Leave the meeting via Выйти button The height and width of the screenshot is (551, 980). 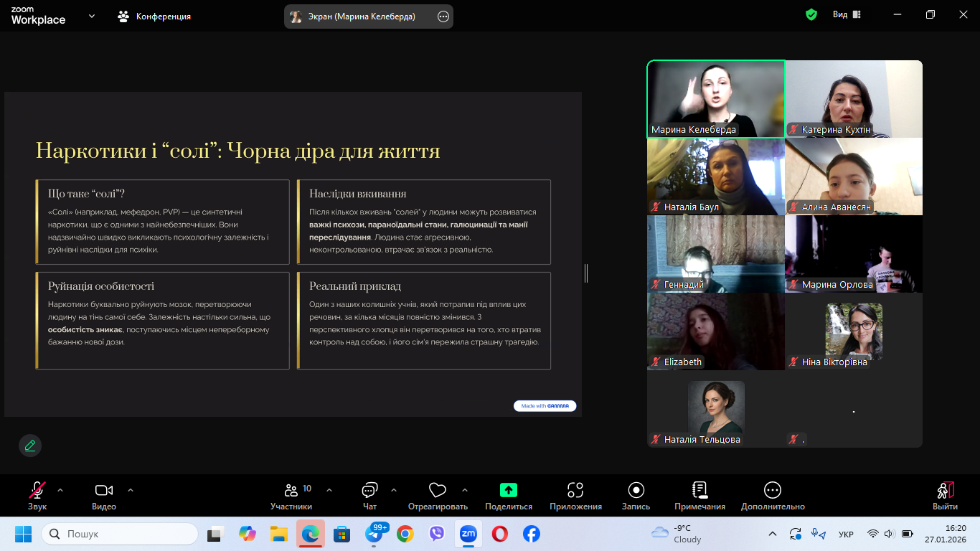click(945, 491)
